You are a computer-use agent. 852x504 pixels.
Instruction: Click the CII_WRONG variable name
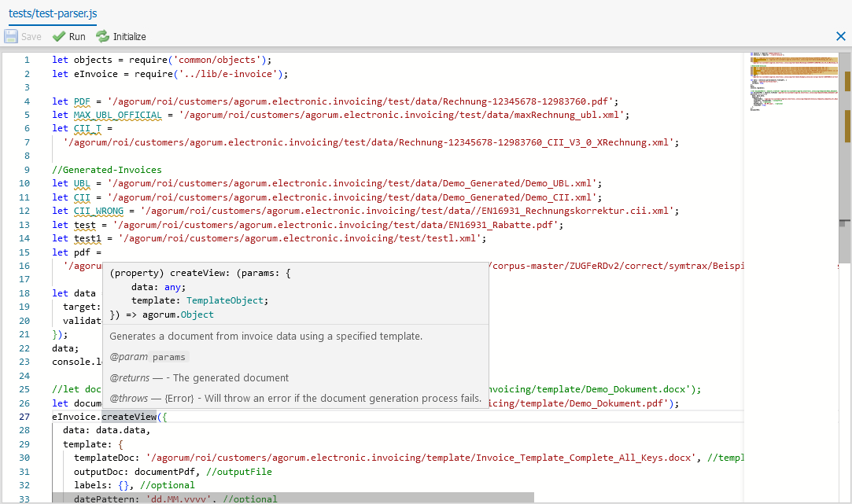[x=99, y=211]
